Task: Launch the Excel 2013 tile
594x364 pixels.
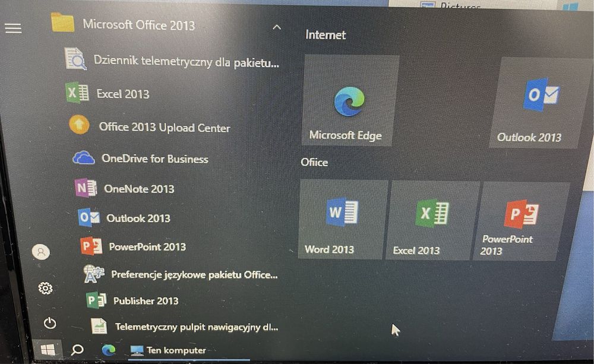Action: 431,220
